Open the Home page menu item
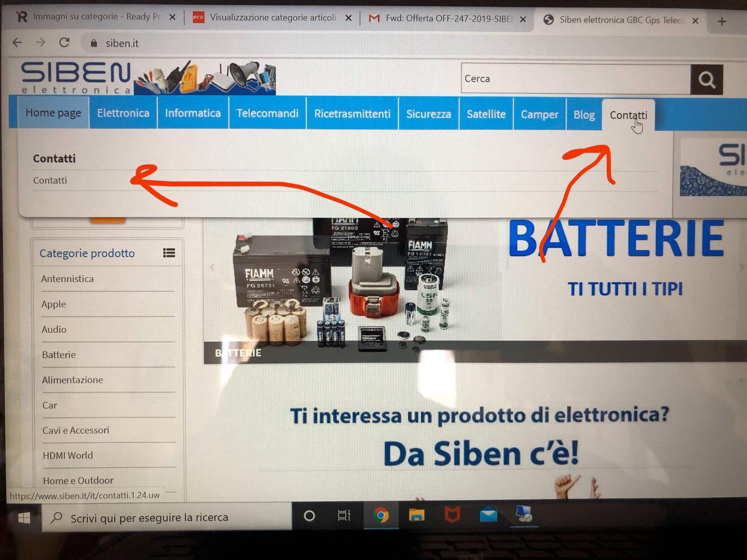 tap(53, 113)
